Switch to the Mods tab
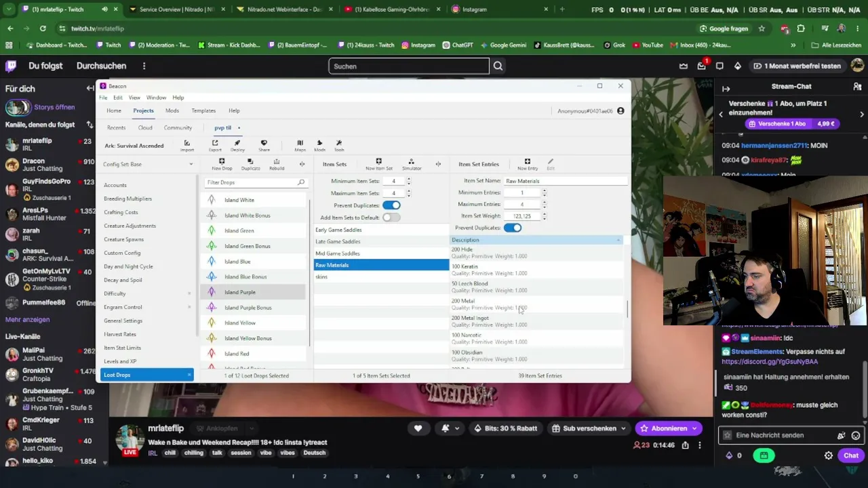This screenshot has width=868, height=488. tap(172, 110)
